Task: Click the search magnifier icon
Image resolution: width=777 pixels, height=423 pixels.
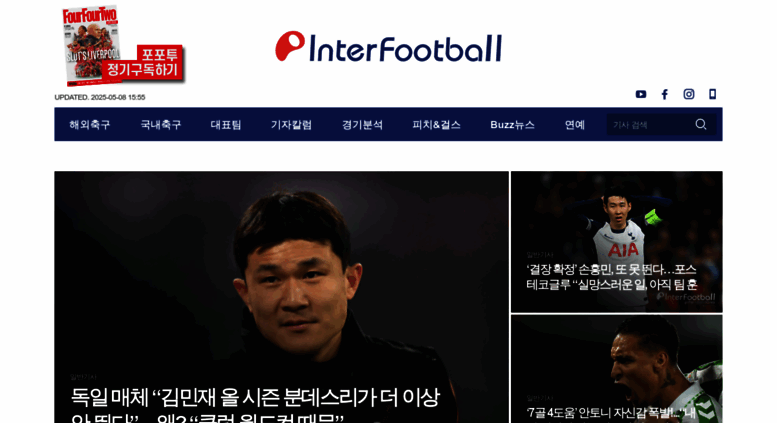Action: [701, 124]
